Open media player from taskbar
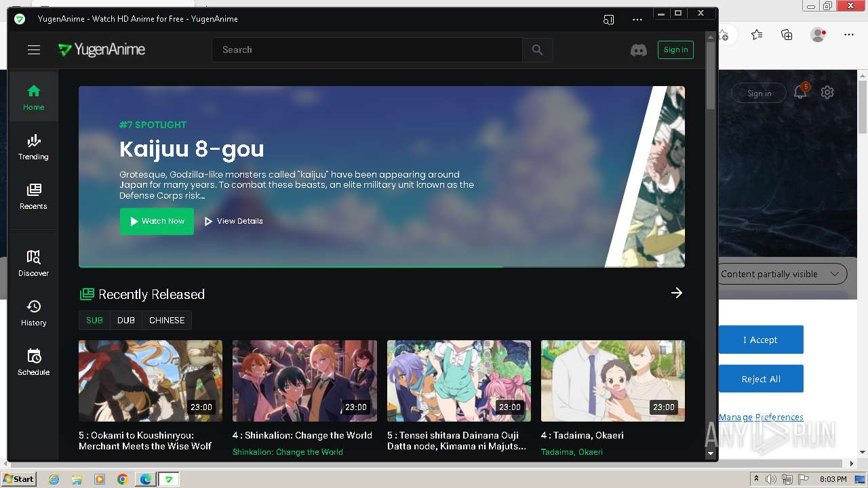Screen dimensions: 868x488 tap(100, 479)
